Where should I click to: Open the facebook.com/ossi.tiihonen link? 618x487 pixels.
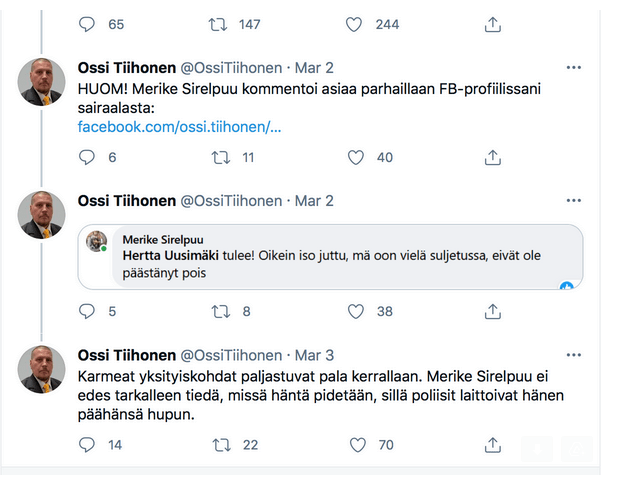click(x=179, y=128)
